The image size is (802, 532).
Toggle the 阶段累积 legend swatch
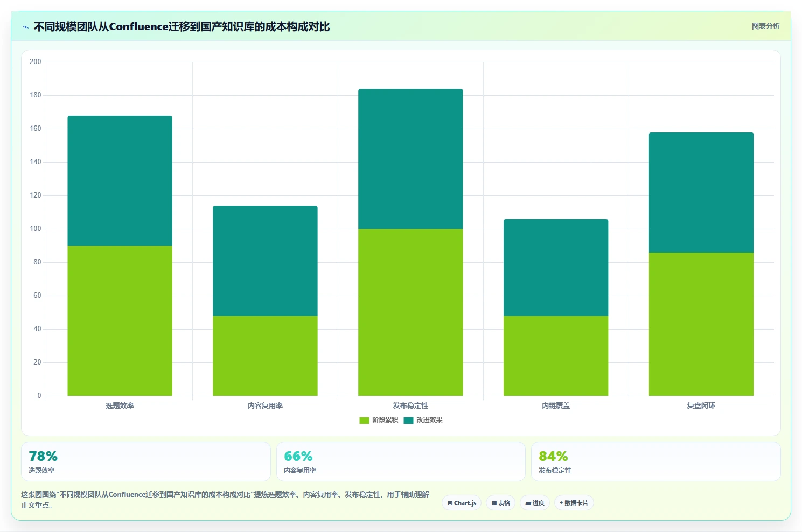(364, 420)
